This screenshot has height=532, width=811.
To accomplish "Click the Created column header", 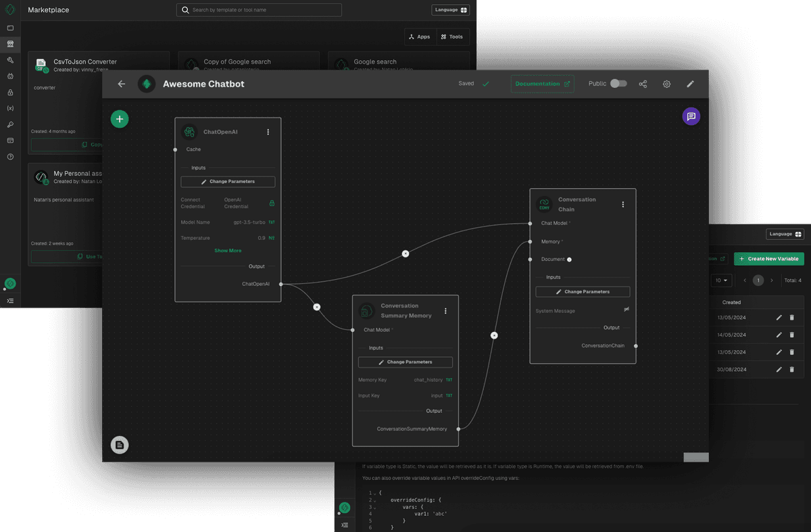I will pyautogui.click(x=731, y=302).
